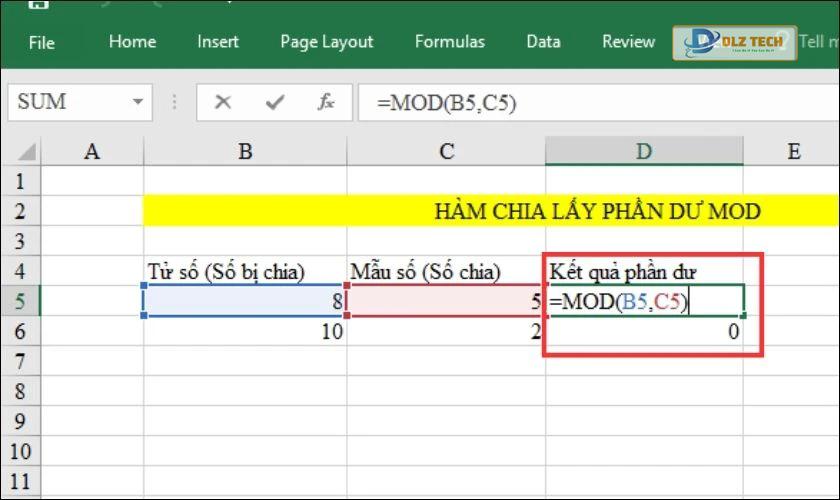This screenshot has height=500, width=840.
Task: Select cell B6 containing 10
Action: (x=245, y=331)
